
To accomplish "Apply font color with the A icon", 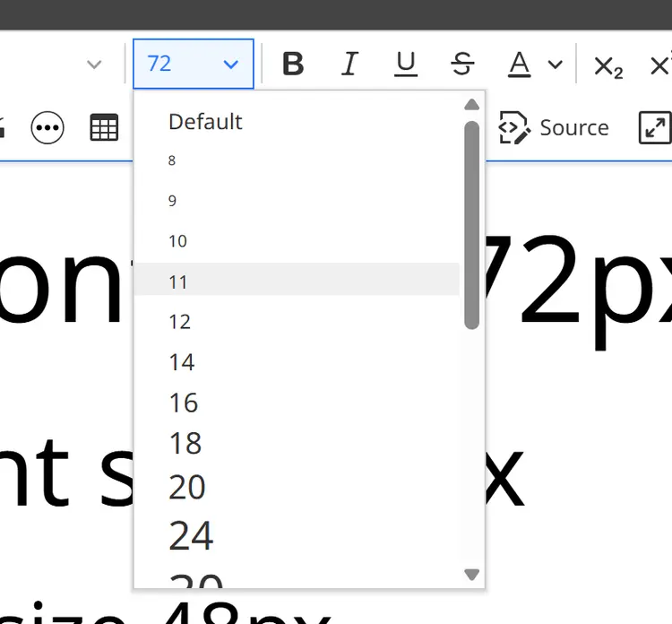I will 520,64.
